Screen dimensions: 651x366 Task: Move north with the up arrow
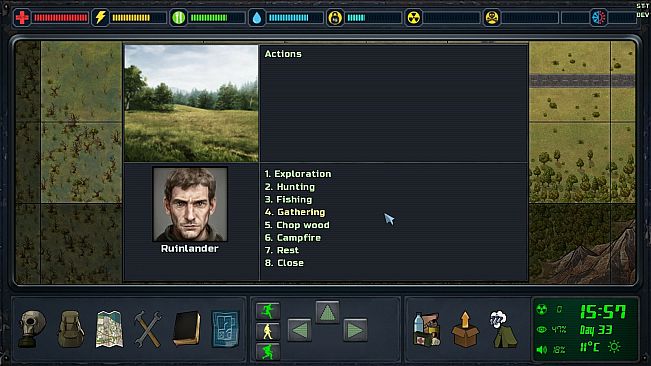[x=327, y=312]
